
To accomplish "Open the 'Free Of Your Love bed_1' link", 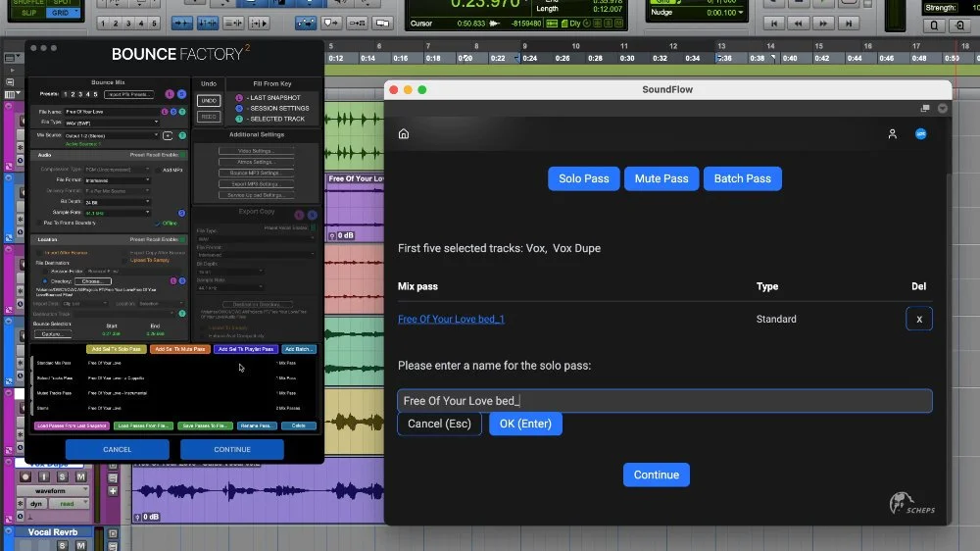I will 451,319.
